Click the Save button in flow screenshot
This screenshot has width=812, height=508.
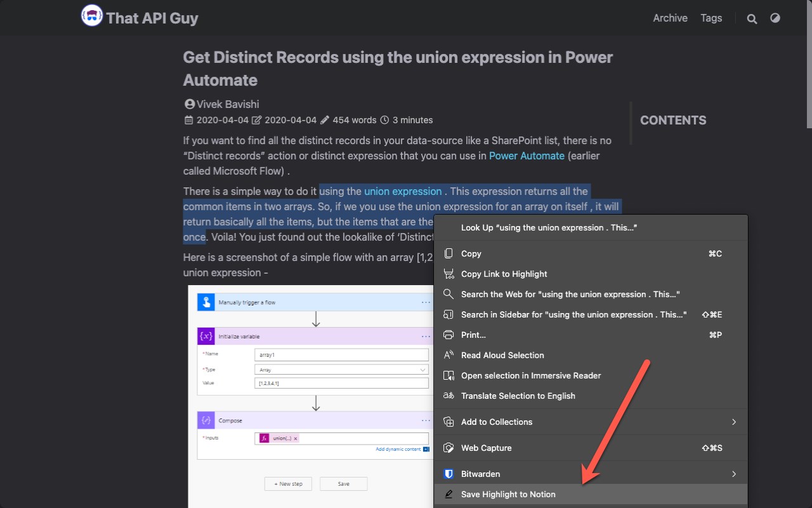[343, 484]
